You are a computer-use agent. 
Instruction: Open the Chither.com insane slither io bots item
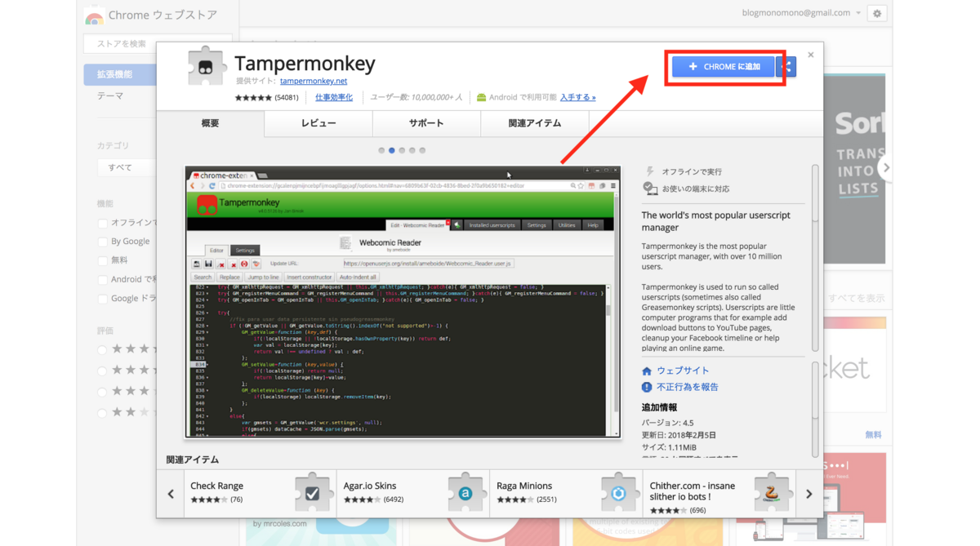coord(719,493)
